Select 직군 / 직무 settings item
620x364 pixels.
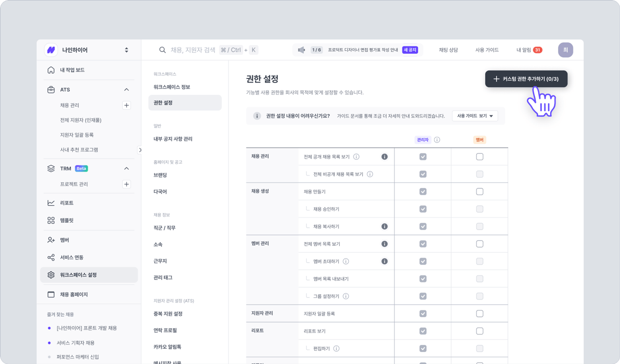(164, 228)
